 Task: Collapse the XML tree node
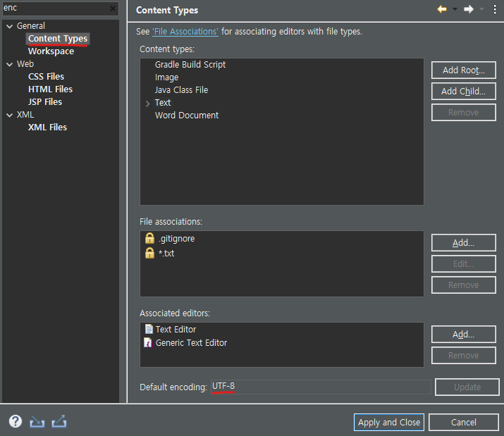coord(10,115)
